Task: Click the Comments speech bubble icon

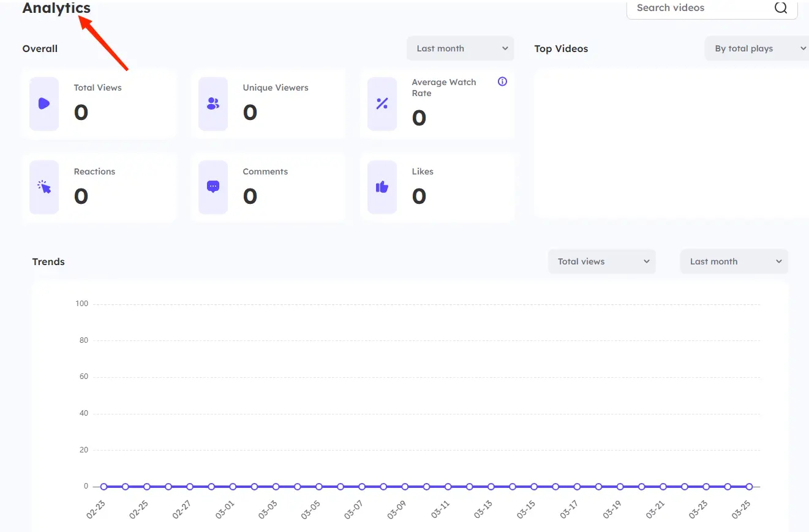Action: tap(213, 187)
